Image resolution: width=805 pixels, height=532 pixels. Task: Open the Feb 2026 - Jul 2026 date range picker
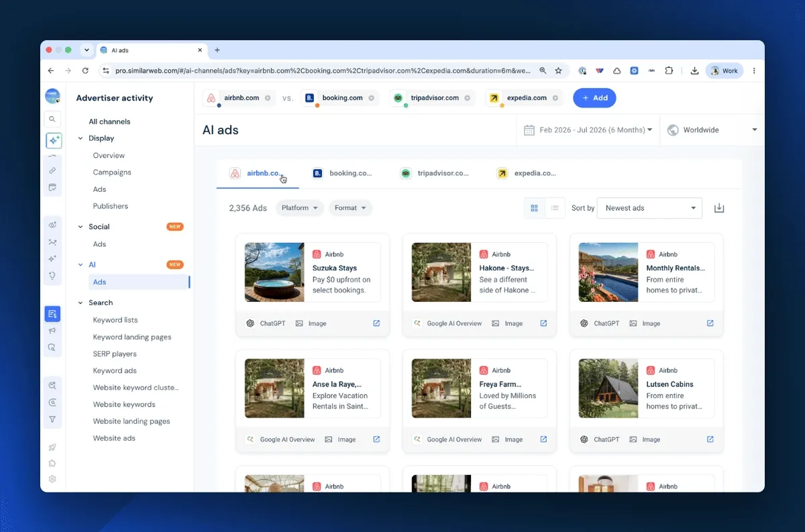click(588, 130)
